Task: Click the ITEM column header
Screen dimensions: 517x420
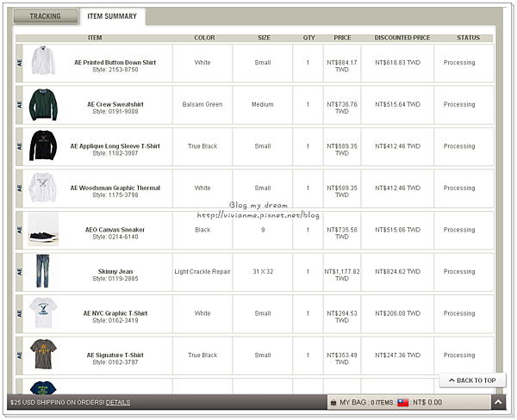Action: click(95, 38)
